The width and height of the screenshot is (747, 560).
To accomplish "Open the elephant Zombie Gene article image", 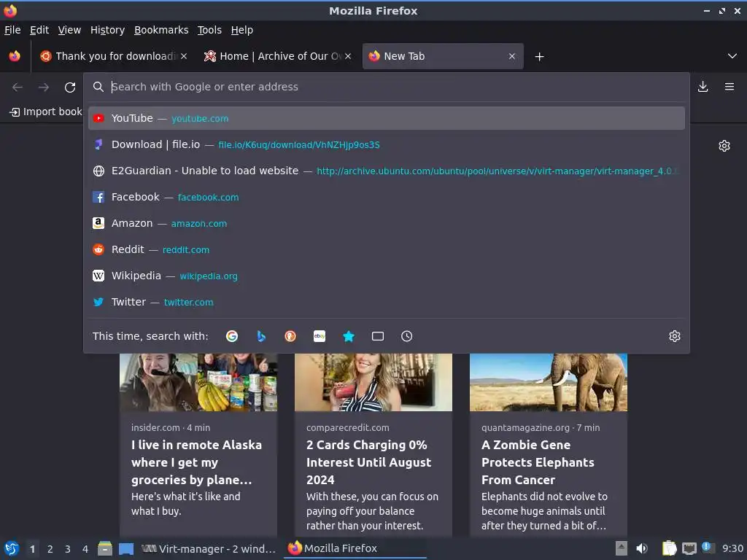I will point(549,382).
